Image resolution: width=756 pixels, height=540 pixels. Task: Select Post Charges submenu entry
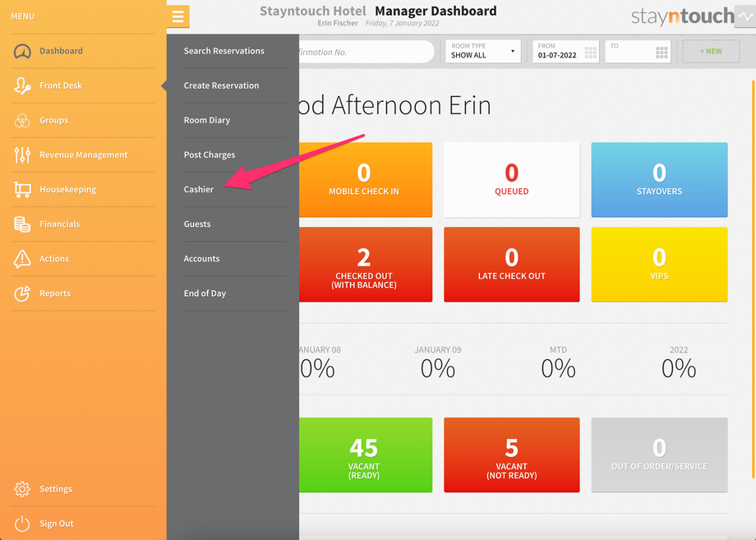click(x=210, y=155)
